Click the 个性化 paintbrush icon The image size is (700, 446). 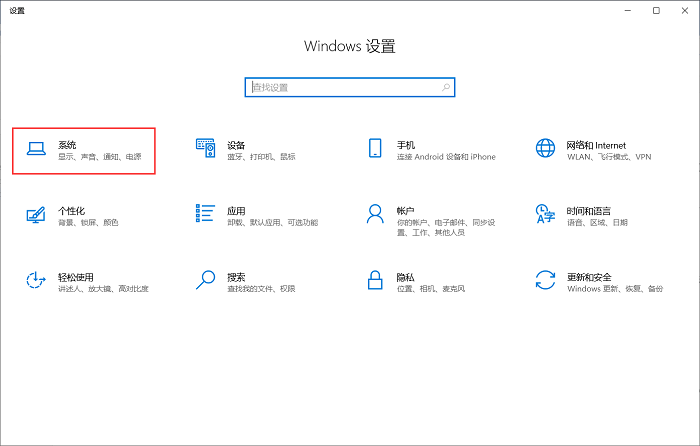36,214
